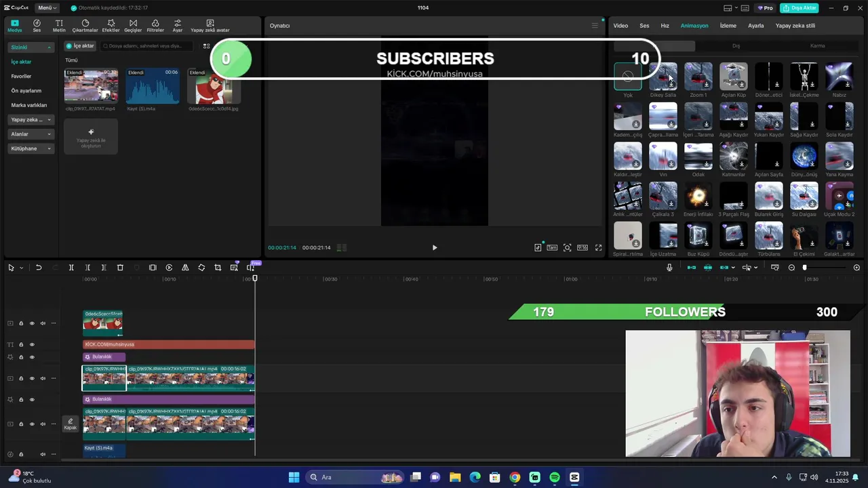Viewport: 868px width, 488px height.
Task: Hide the jpg image overlay track
Action: [x=32, y=323]
